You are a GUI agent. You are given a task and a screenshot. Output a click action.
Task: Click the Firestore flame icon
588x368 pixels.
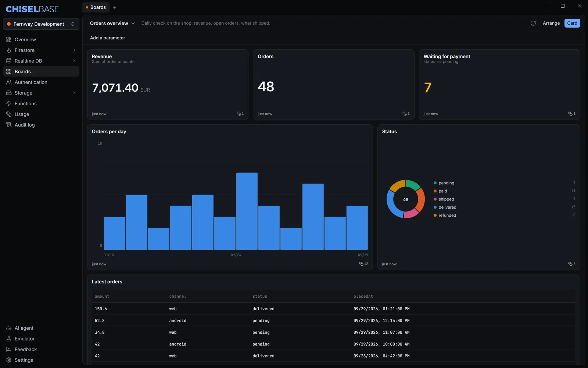[x=9, y=50]
